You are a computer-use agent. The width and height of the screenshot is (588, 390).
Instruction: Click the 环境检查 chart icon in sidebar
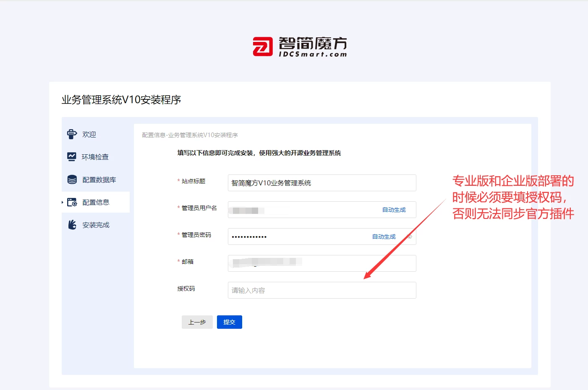click(72, 157)
